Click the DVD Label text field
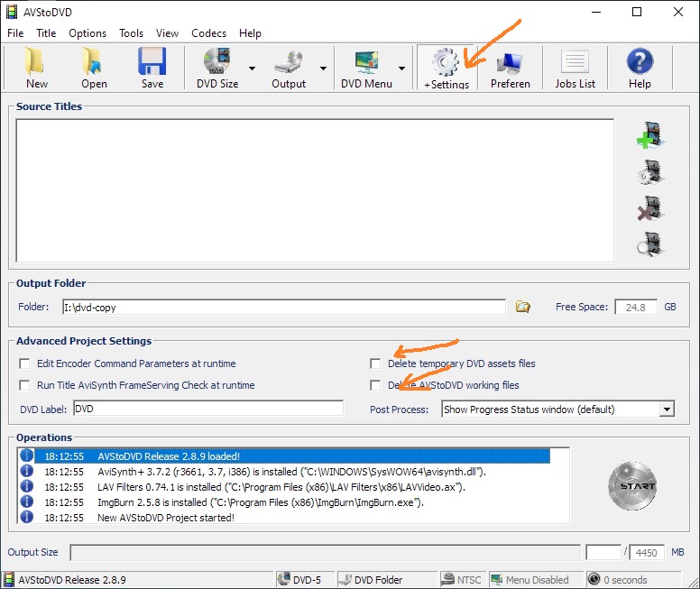Screen dimensions: 700x589 click(x=208, y=409)
